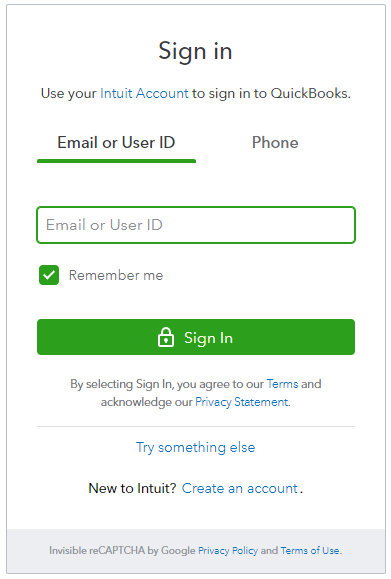Open the Privacy Statement link
The height and width of the screenshot is (579, 391).
coord(242,402)
